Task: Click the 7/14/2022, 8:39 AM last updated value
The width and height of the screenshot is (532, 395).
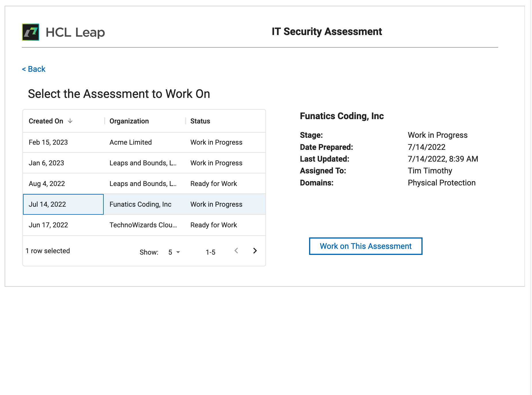Action: point(443,159)
